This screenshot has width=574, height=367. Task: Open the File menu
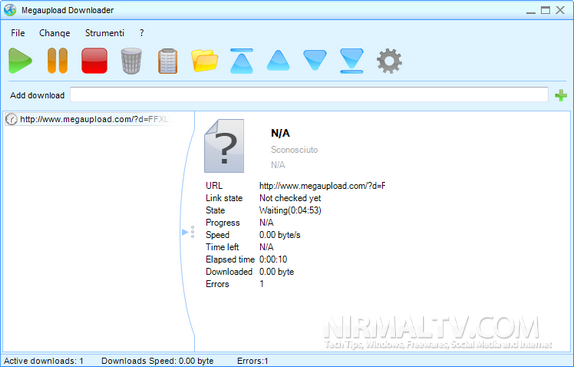click(18, 33)
